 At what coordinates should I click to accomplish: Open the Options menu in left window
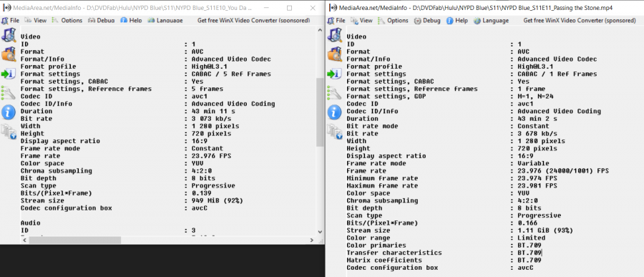[x=67, y=20]
